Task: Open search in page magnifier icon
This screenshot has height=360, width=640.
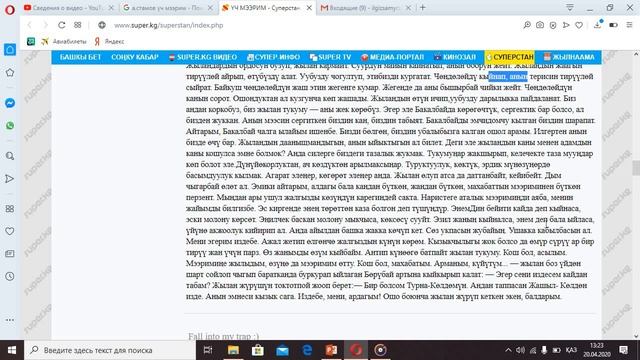Action: pyautogui.click(x=527, y=25)
